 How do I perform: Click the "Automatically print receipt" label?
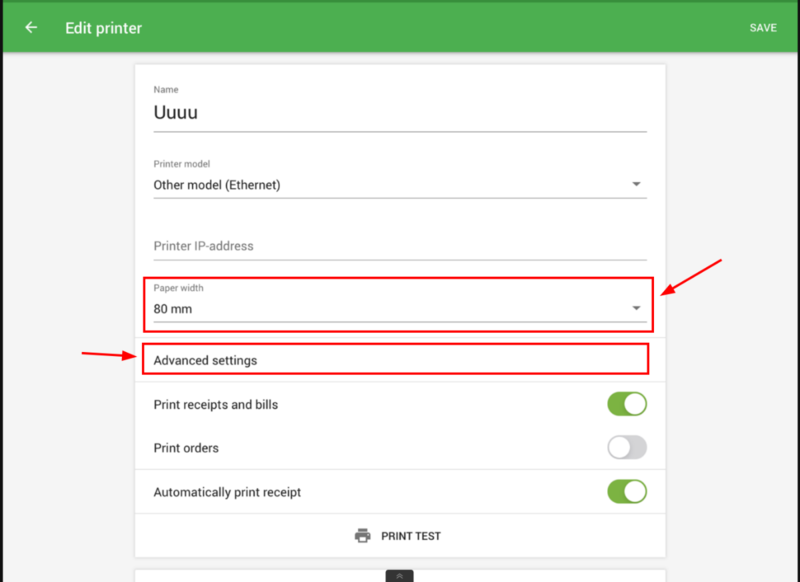[227, 492]
